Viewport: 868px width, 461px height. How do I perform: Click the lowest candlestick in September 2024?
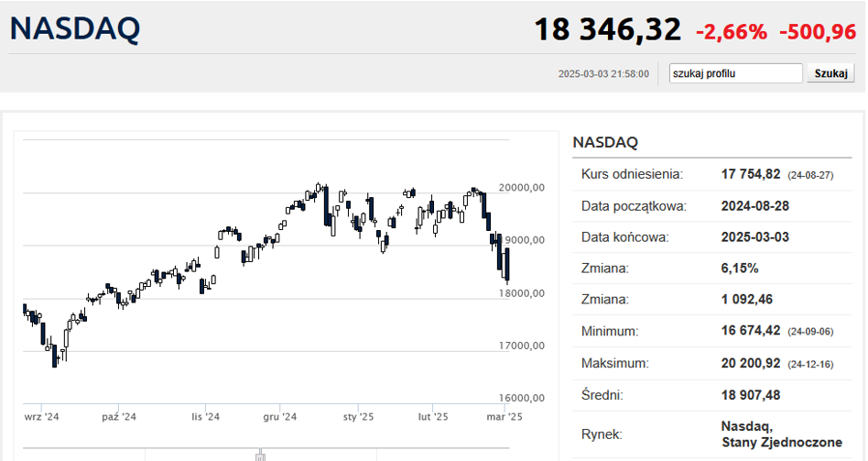(x=54, y=356)
